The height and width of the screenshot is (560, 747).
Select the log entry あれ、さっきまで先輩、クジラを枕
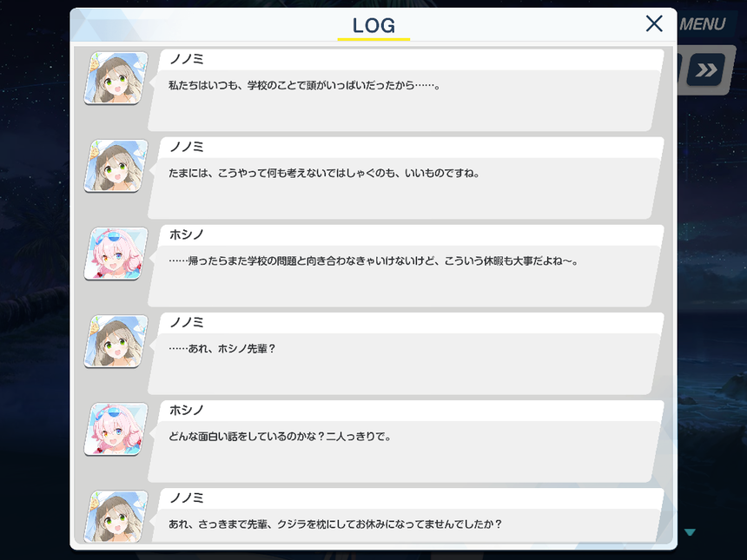coord(406,516)
